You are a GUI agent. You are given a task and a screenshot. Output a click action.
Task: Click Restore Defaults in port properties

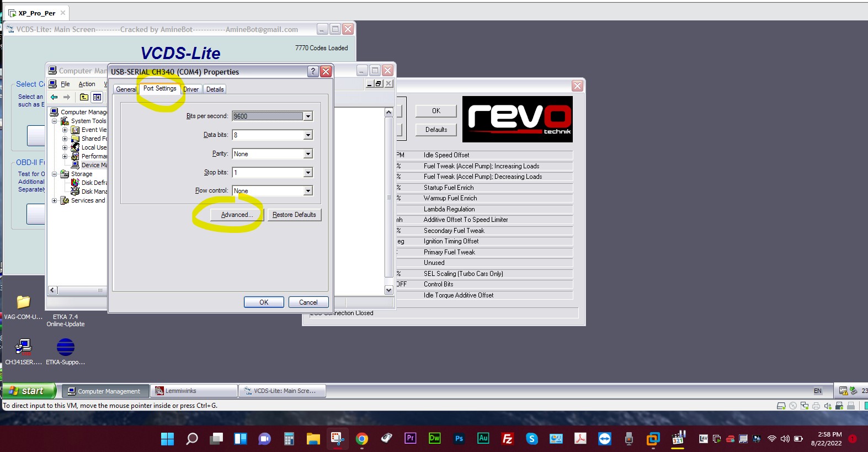[294, 215]
